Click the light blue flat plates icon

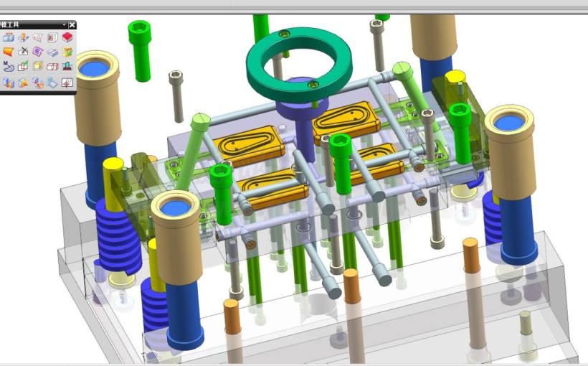[x=52, y=52]
